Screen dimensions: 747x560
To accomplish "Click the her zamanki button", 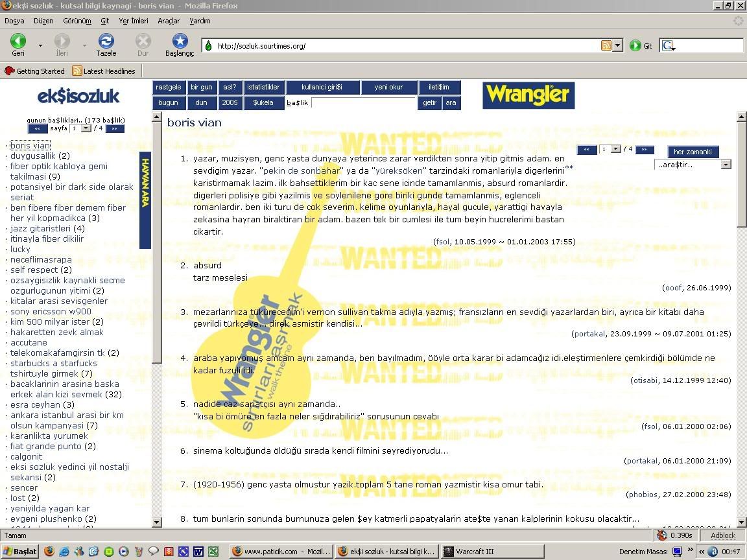I will [693, 152].
